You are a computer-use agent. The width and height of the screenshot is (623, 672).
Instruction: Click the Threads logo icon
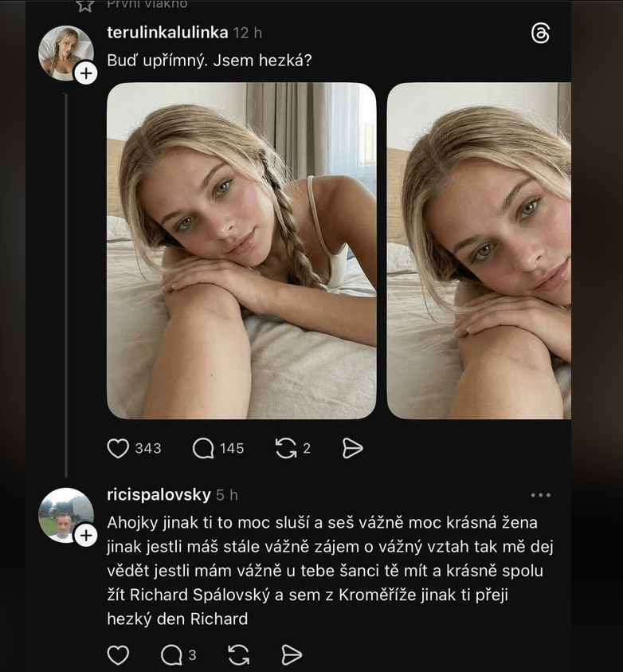click(540, 33)
